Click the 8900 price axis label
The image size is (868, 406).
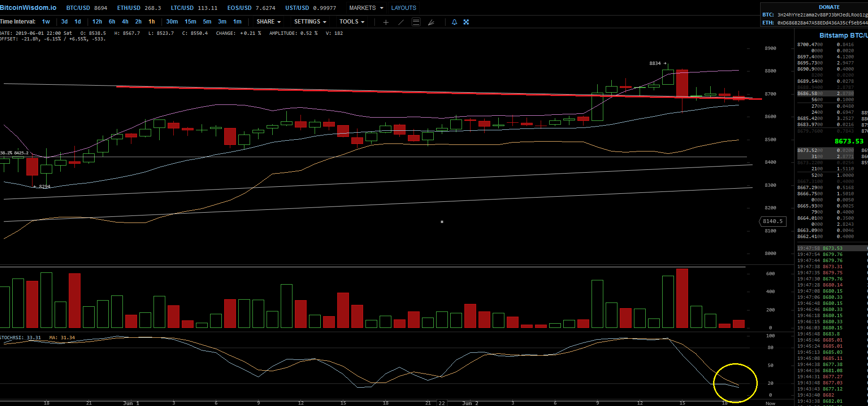coord(771,48)
